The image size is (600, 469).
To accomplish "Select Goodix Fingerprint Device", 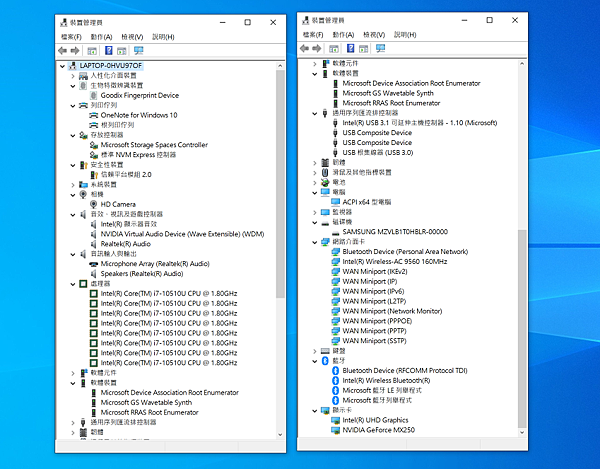I will pyautogui.click(x=140, y=95).
